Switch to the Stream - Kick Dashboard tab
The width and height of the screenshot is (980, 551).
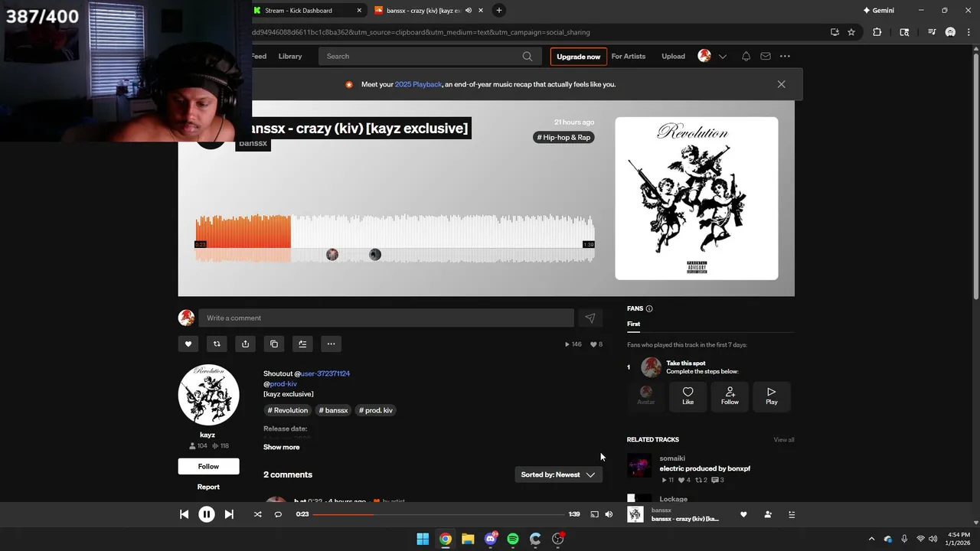(x=308, y=10)
